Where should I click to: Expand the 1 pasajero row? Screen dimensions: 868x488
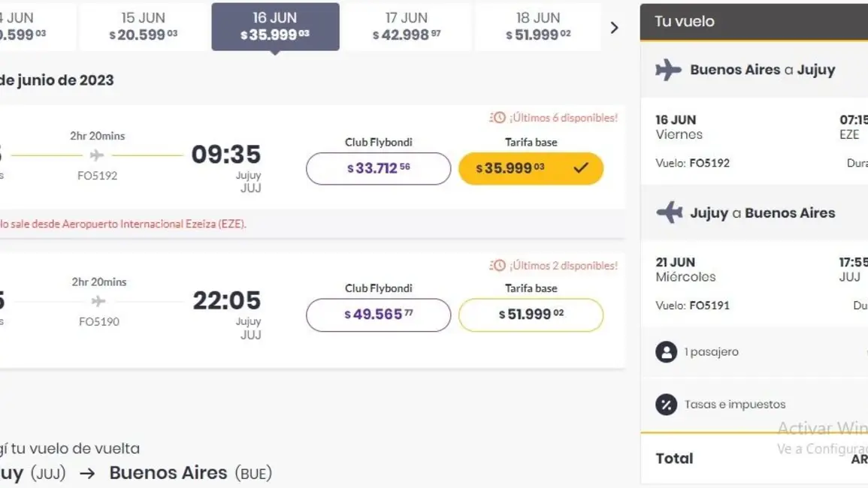pyautogui.click(x=754, y=352)
